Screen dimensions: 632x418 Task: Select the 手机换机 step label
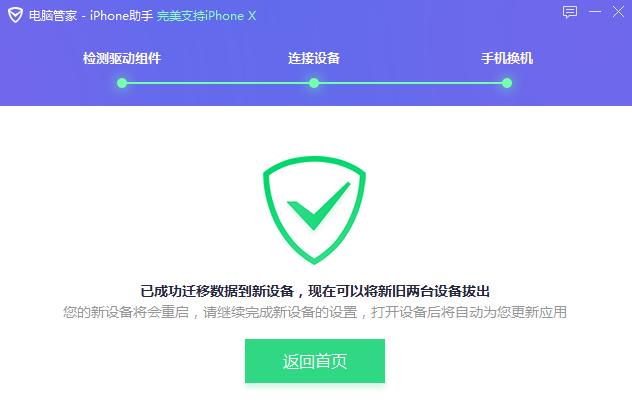click(x=507, y=58)
